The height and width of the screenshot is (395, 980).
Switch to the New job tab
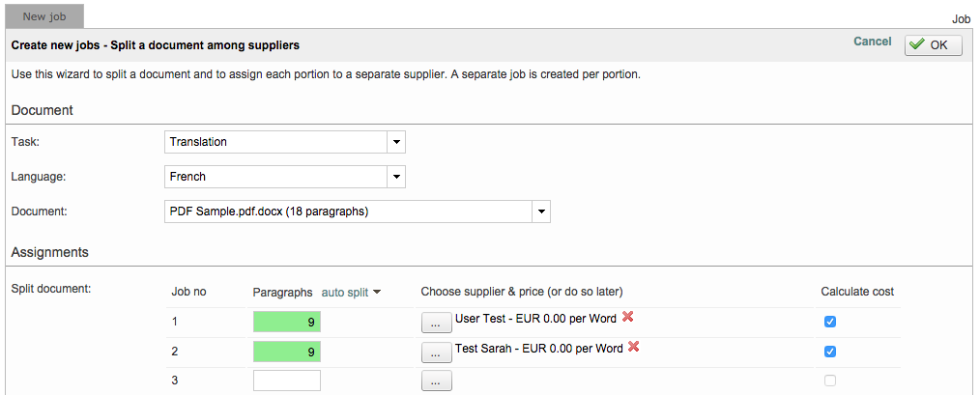pyautogui.click(x=45, y=15)
